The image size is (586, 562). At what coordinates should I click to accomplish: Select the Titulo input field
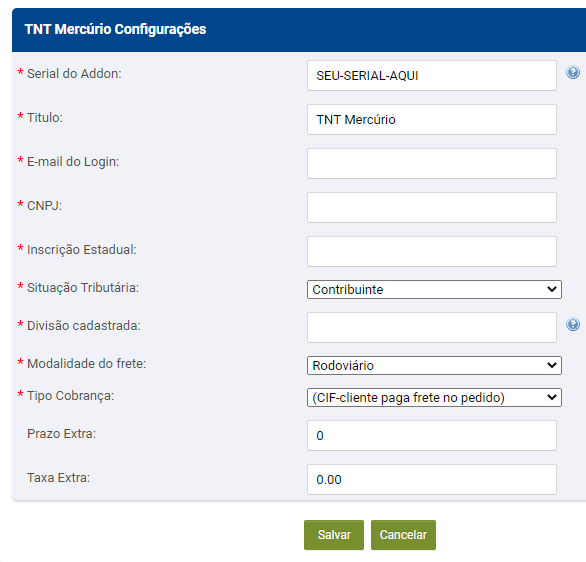pos(432,120)
